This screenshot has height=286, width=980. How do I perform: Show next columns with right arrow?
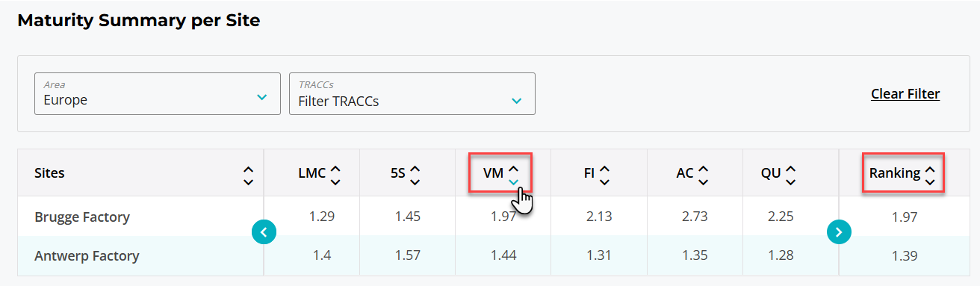(839, 232)
